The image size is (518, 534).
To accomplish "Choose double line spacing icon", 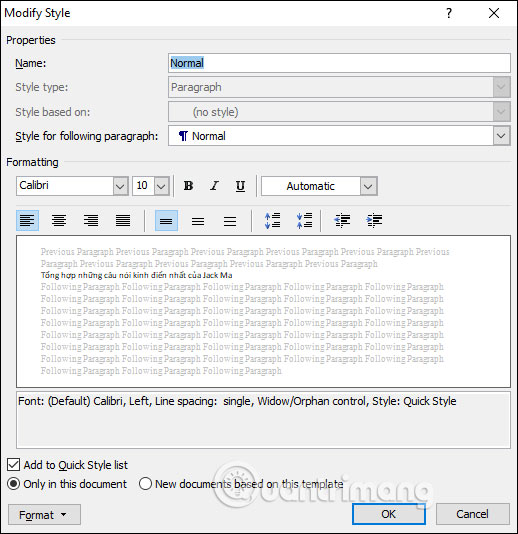I will click(x=230, y=221).
